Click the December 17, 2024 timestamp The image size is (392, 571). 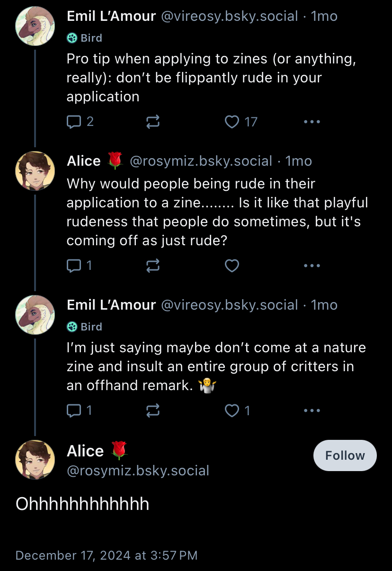pos(107,555)
